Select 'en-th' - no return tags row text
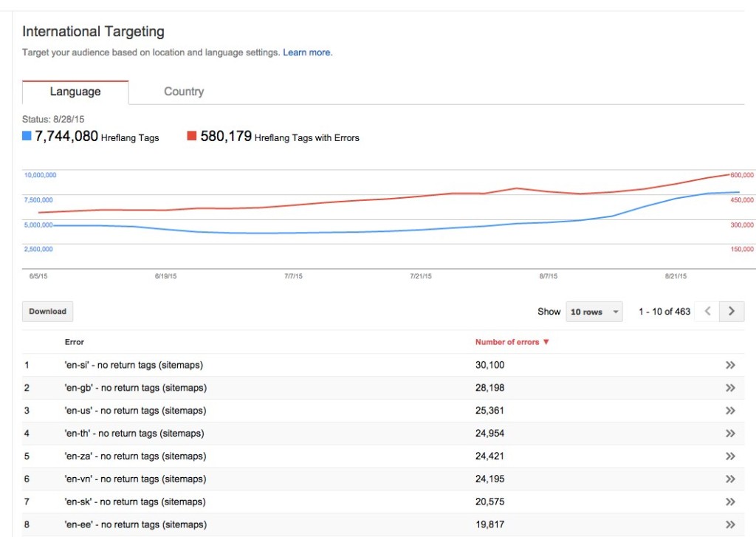756x537 pixels. [x=134, y=434]
